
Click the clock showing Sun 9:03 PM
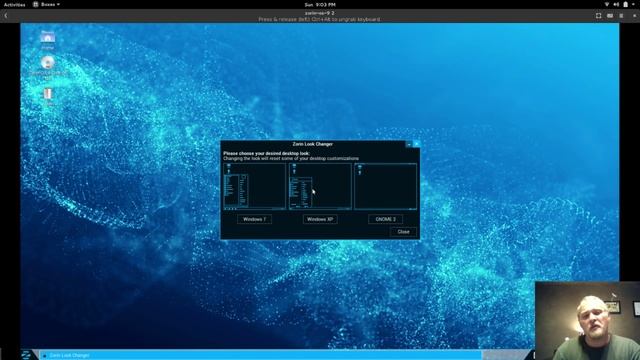click(x=320, y=4)
